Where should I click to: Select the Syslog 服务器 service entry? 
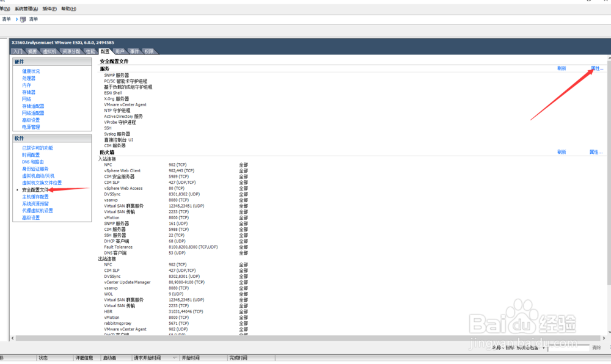[x=117, y=134]
